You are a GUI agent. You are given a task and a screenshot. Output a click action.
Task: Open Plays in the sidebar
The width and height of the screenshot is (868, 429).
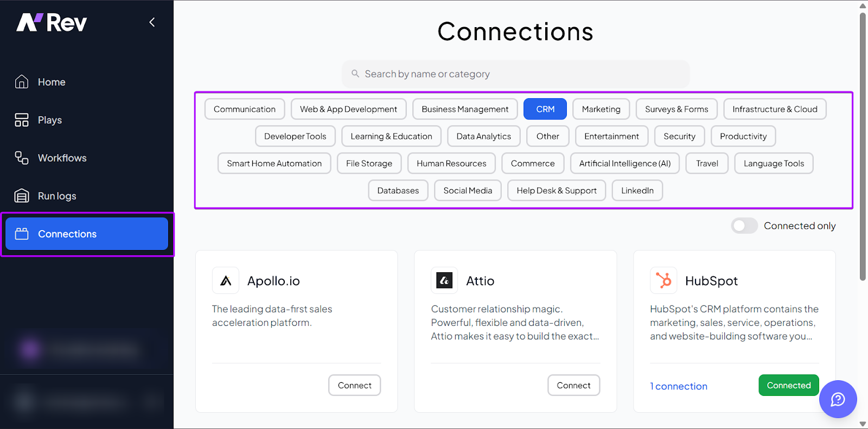(x=87, y=120)
